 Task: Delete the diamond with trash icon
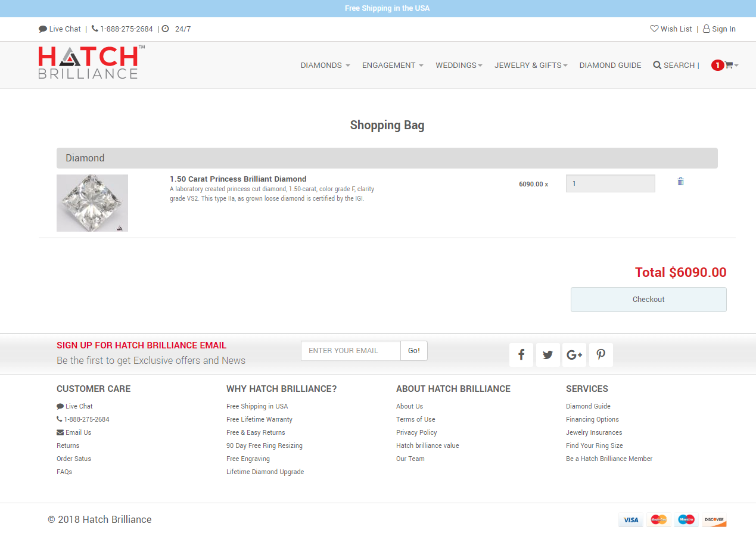(x=680, y=182)
